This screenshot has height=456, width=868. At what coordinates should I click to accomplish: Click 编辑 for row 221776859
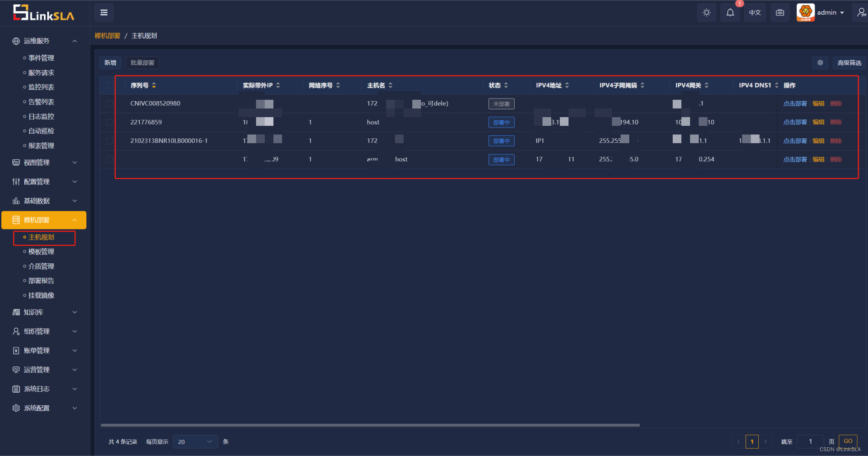[819, 122]
